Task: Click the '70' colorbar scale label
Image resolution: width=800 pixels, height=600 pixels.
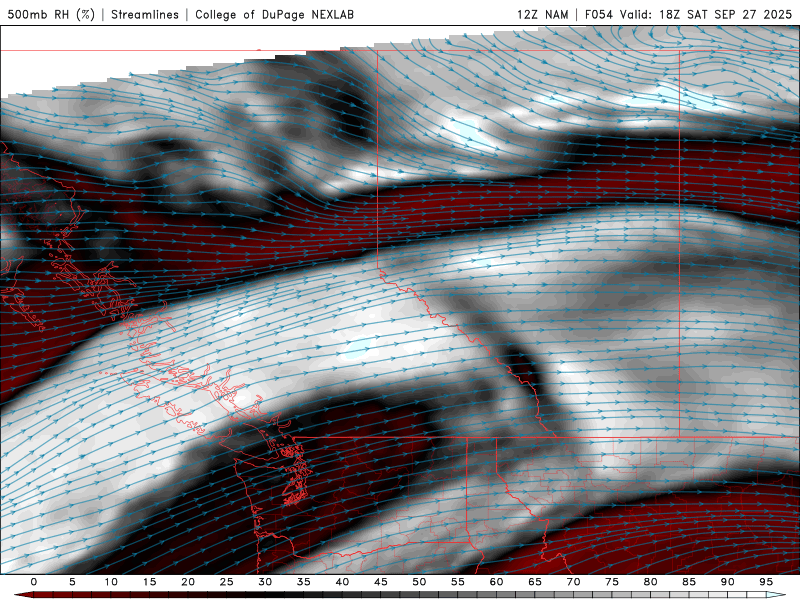Action: pyautogui.click(x=573, y=582)
